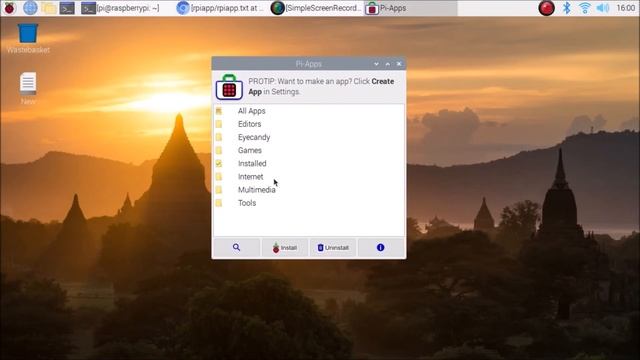Click the checkmark folder icon beside Installed
Viewport: 640px width, 360px height.
click(219, 164)
